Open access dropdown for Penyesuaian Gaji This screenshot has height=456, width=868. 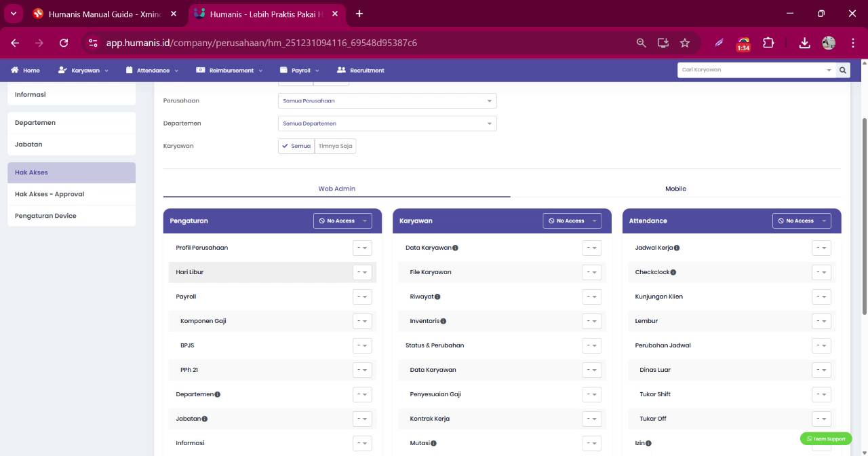click(592, 394)
